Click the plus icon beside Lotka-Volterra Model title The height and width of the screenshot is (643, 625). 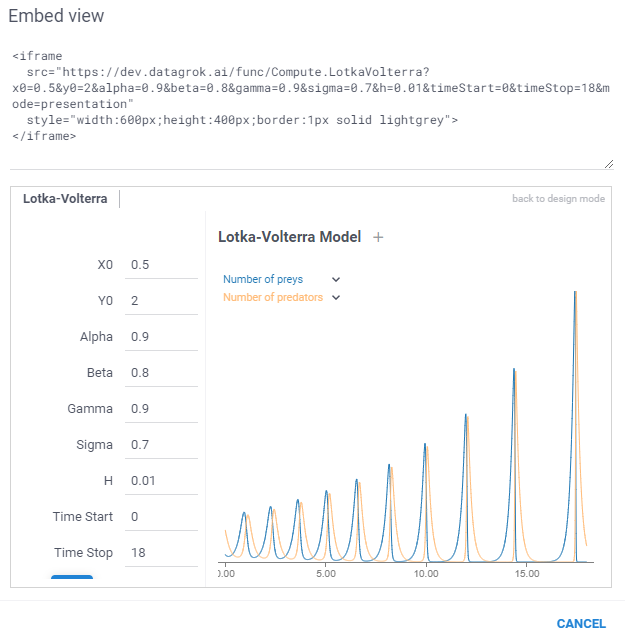[x=377, y=237]
